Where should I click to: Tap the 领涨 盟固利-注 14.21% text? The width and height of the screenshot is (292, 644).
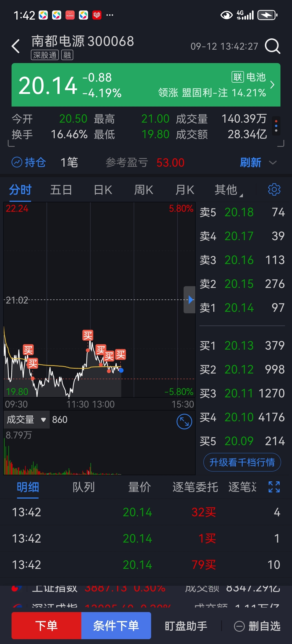tap(212, 93)
